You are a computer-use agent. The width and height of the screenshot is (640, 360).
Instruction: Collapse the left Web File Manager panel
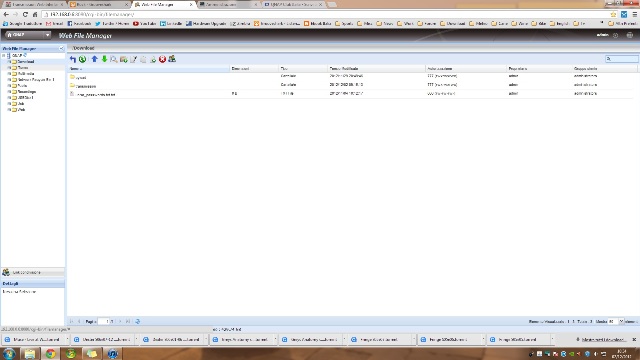[61, 48]
